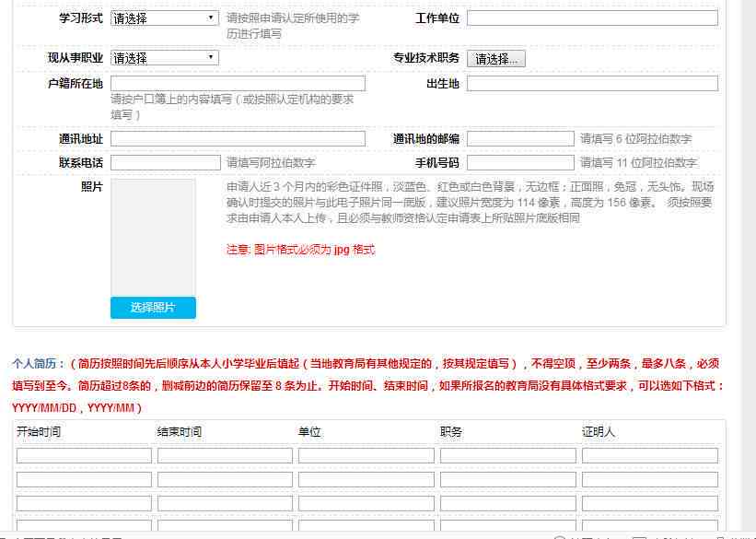Open the 学习形式 dropdown
Viewport: 756px width, 539px height.
(x=165, y=18)
